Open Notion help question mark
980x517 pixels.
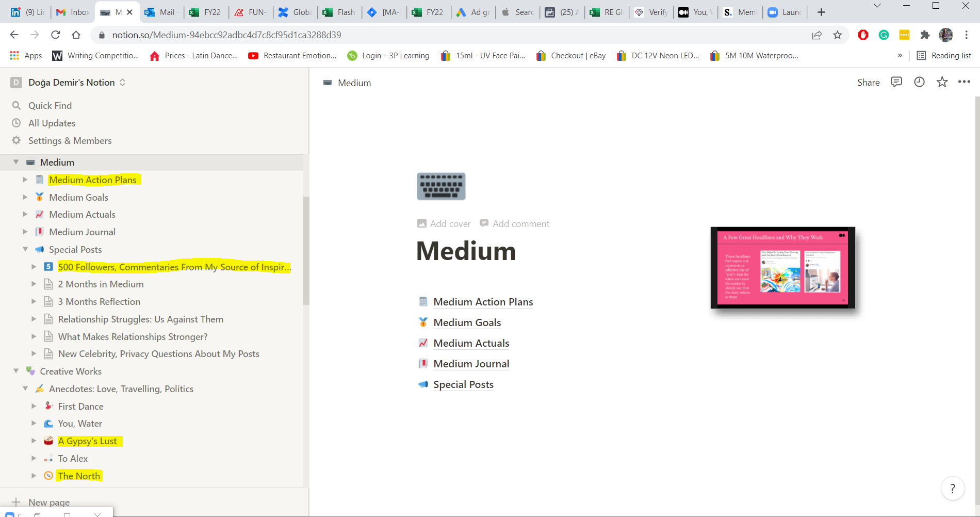click(x=953, y=488)
